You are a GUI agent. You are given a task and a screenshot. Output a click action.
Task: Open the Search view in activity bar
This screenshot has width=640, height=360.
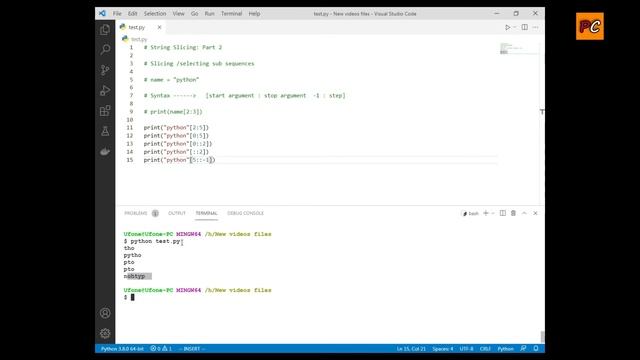105,50
